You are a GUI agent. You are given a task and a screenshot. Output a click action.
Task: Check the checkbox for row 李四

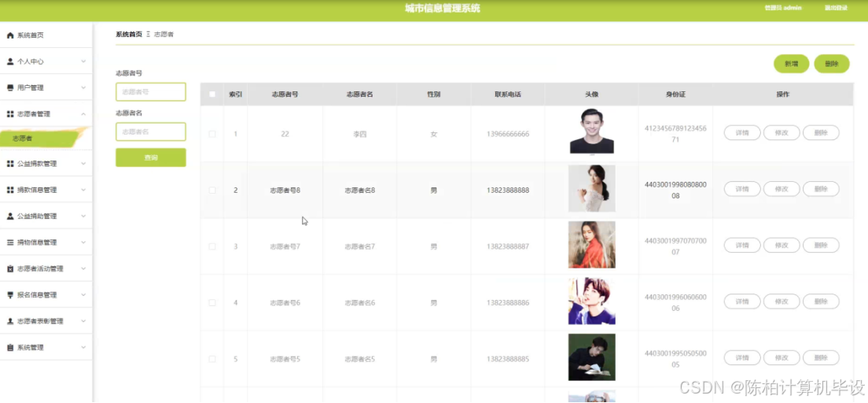[x=212, y=134]
